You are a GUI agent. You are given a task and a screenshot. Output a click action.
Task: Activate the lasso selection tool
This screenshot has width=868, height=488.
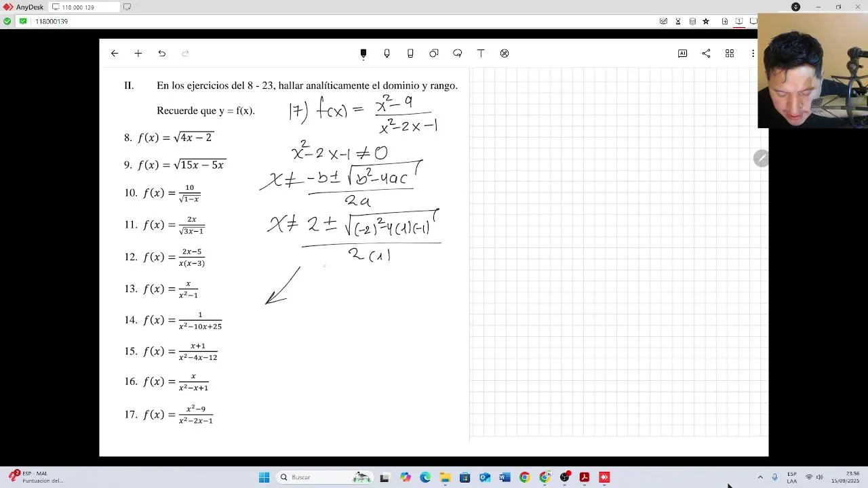coord(457,54)
